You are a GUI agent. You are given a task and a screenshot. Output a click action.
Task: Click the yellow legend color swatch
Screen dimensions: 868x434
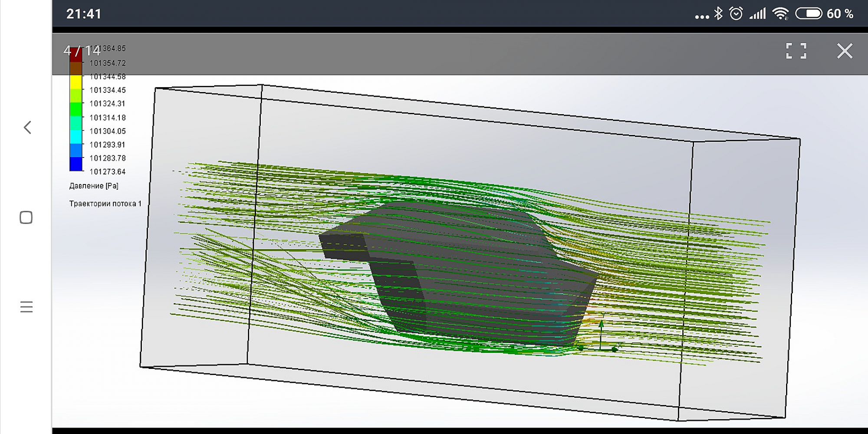coord(76,82)
